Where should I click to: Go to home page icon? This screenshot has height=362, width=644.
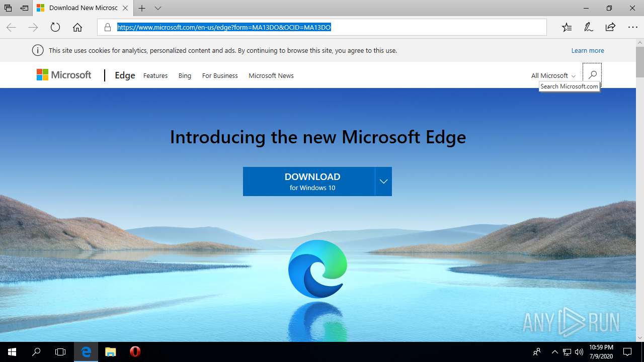coord(77,27)
